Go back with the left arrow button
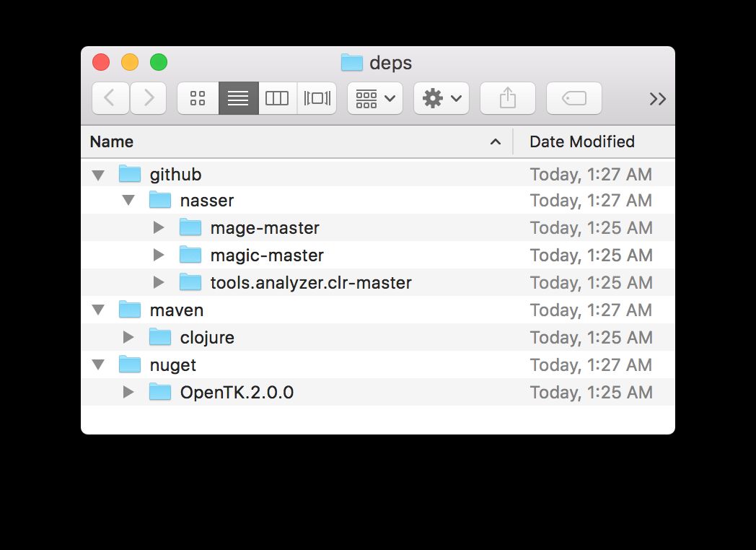 pos(110,98)
